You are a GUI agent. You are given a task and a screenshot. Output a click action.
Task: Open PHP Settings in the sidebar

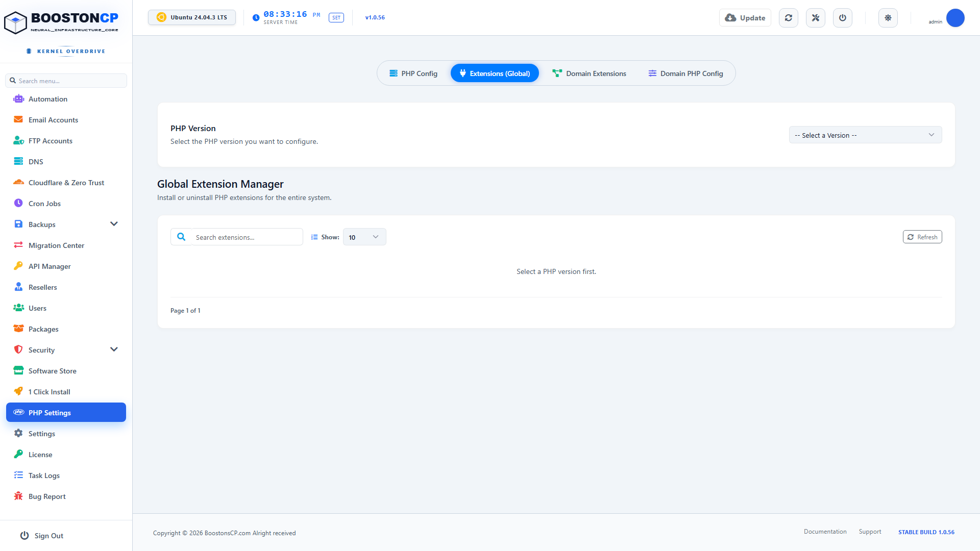click(66, 412)
